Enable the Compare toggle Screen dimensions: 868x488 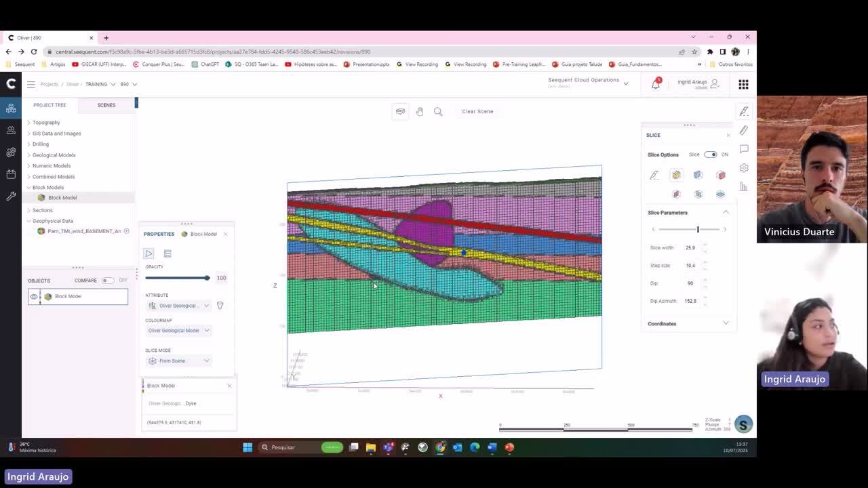pos(108,281)
